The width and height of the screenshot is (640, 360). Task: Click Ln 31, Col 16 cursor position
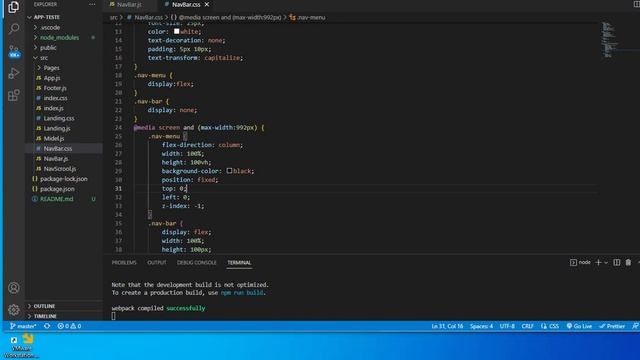click(x=447, y=326)
